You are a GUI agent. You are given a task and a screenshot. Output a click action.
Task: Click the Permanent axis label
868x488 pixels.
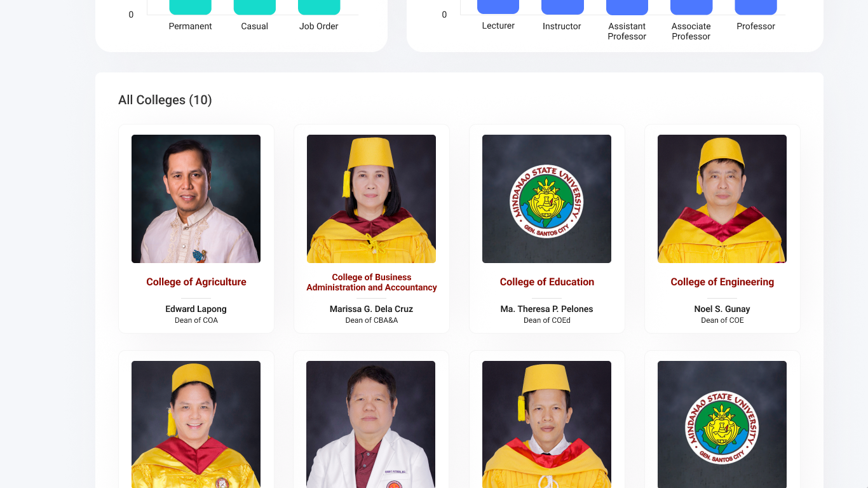[x=191, y=26]
